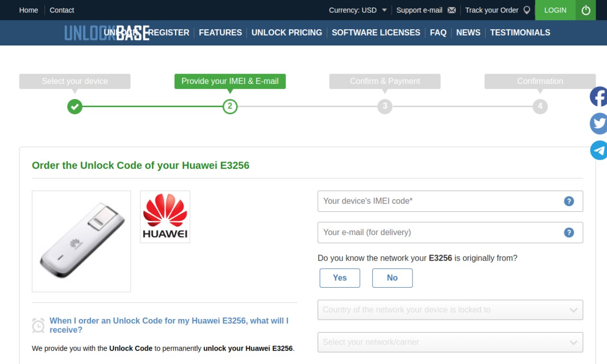Open the Currency USD dropdown
This screenshot has height=364, width=607.
coord(358,10)
